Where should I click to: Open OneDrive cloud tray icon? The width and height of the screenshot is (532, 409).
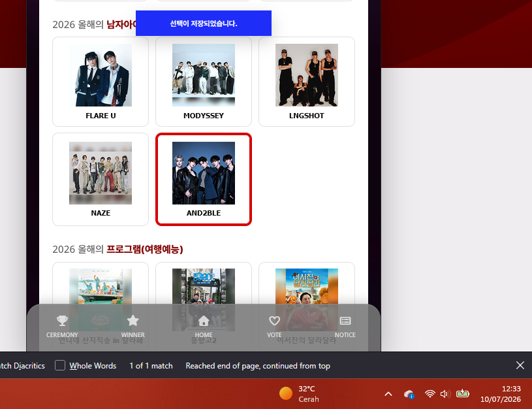point(409,394)
